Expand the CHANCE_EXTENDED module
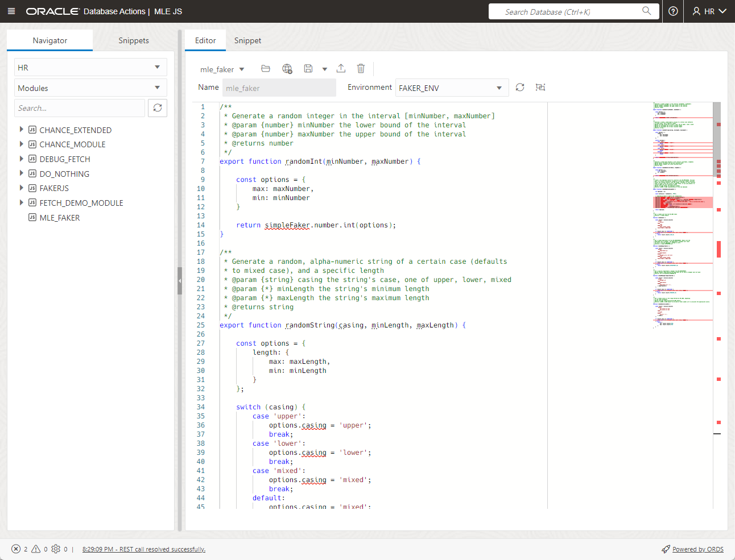 click(x=22, y=130)
